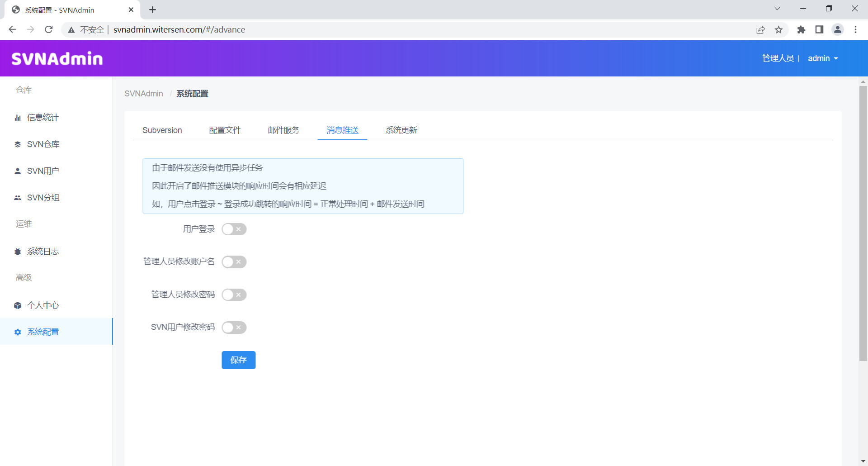The height and width of the screenshot is (466, 868).
Task: Click the group icon beside SVN分组
Action: [18, 198]
